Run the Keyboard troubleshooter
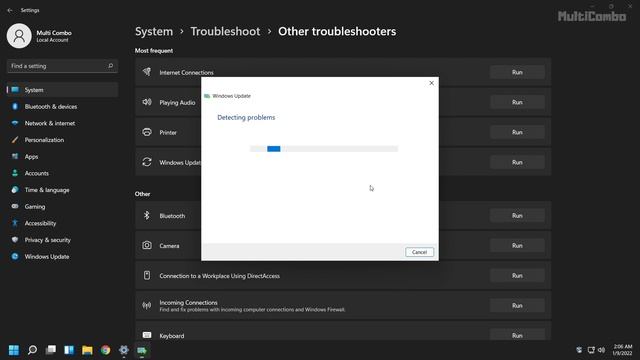 [517, 335]
